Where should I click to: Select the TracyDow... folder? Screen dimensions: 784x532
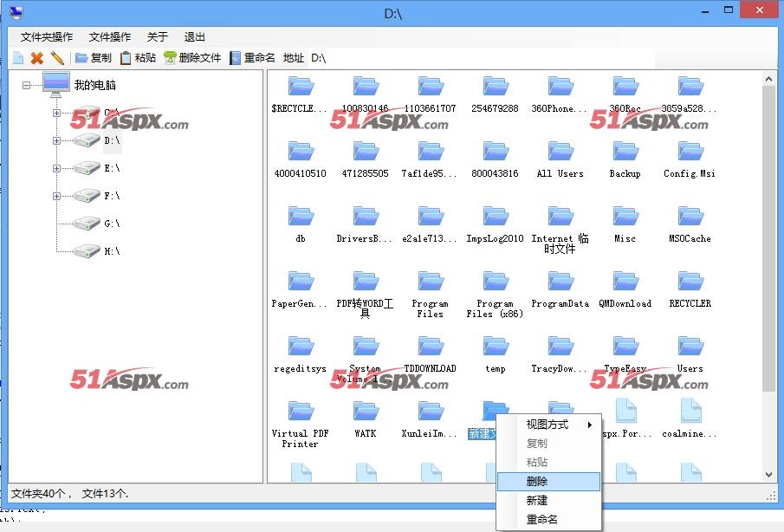tap(560, 354)
